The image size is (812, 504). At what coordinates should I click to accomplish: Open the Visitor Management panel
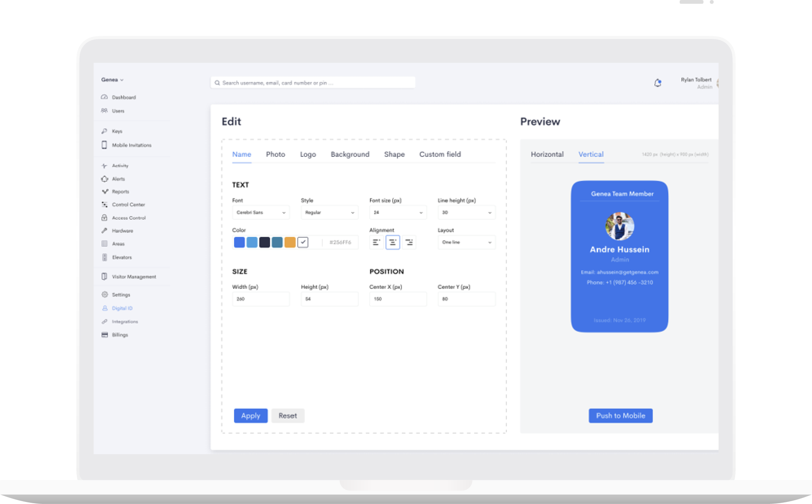134,277
